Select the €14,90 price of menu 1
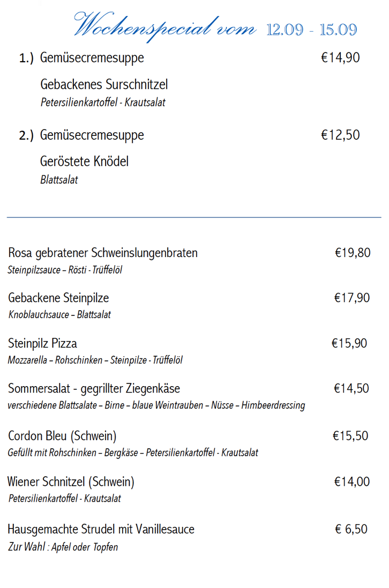 [x=340, y=57]
